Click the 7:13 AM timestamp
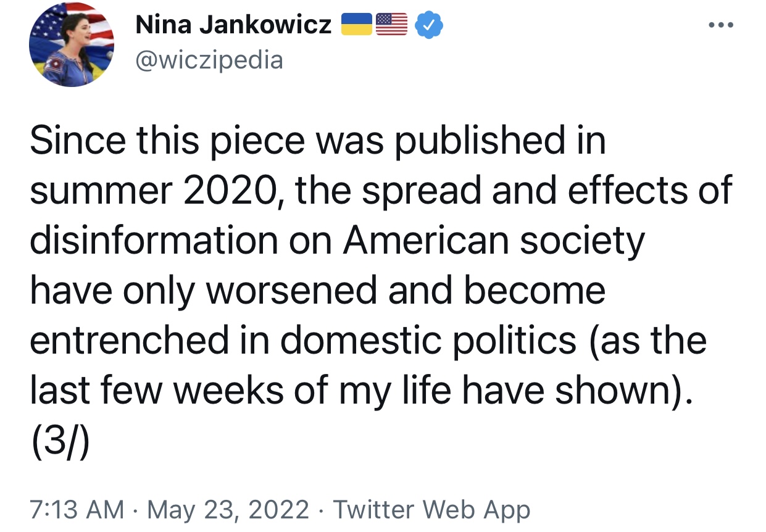Screen dimensions: 766x532 click(x=77, y=510)
